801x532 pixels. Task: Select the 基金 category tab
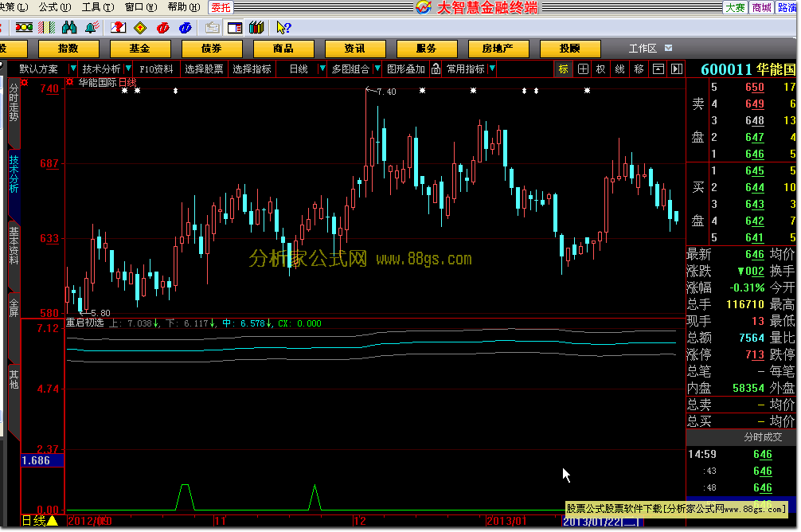coord(140,49)
